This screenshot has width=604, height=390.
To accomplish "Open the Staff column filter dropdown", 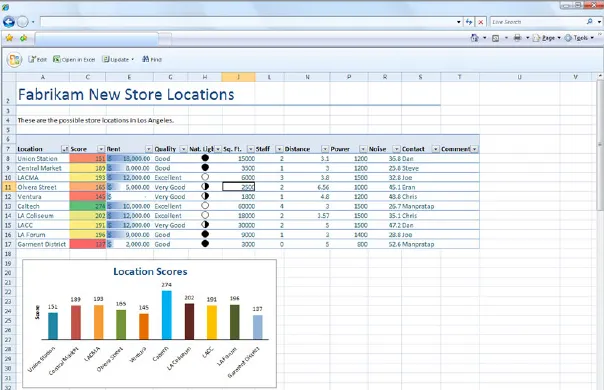I will coord(279,149).
